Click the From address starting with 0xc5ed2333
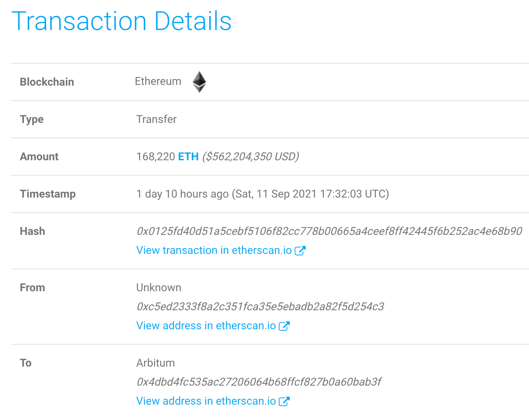This screenshot has width=529, height=420. click(260, 307)
